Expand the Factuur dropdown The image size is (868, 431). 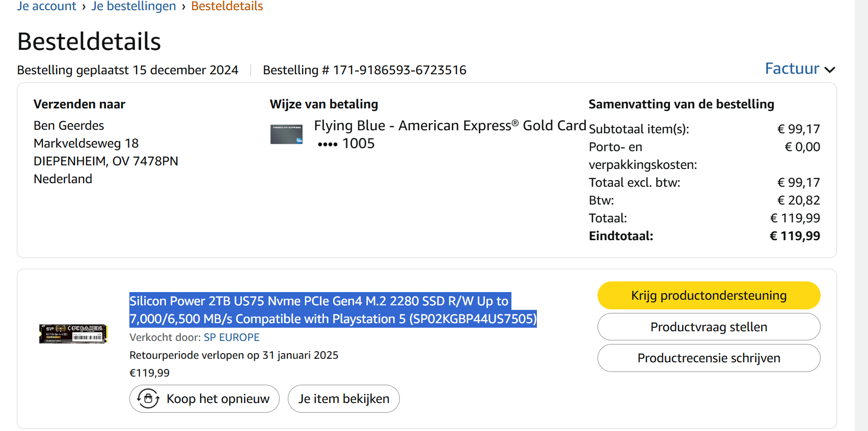point(800,69)
